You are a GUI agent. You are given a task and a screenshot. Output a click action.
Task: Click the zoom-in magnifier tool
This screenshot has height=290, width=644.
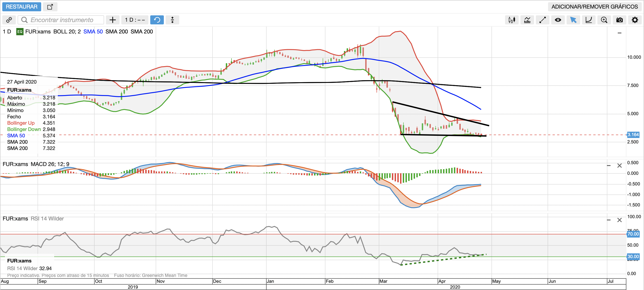604,20
